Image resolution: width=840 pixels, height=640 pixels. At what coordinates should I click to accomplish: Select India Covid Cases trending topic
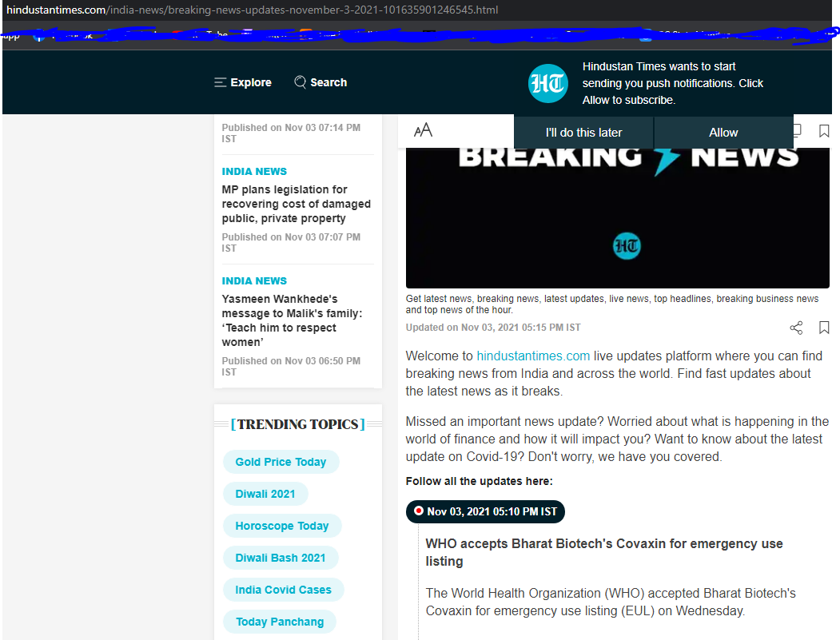coord(283,590)
